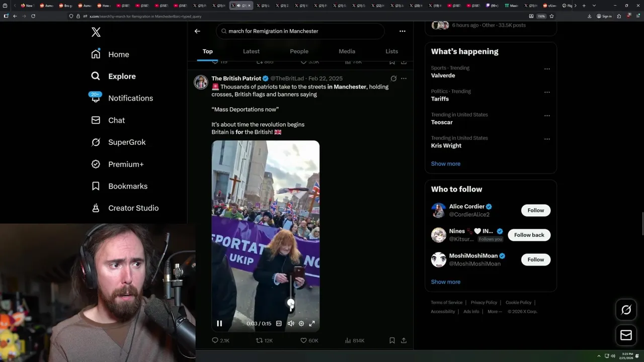This screenshot has height=362, width=644.
Task: Switch to the Lists tab
Action: pos(391,51)
